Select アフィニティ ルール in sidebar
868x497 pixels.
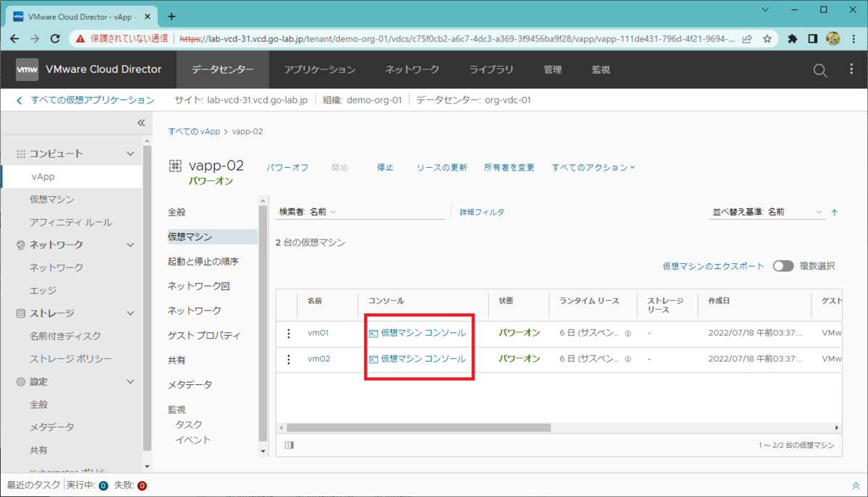click(x=71, y=222)
